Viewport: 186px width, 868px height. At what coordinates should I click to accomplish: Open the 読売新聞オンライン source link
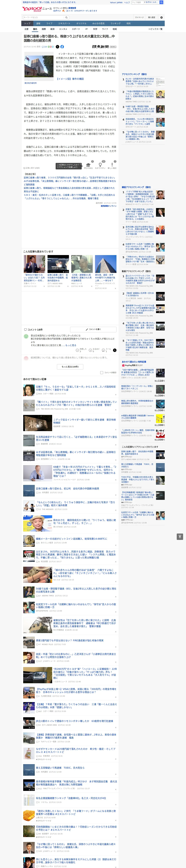coord(109,206)
